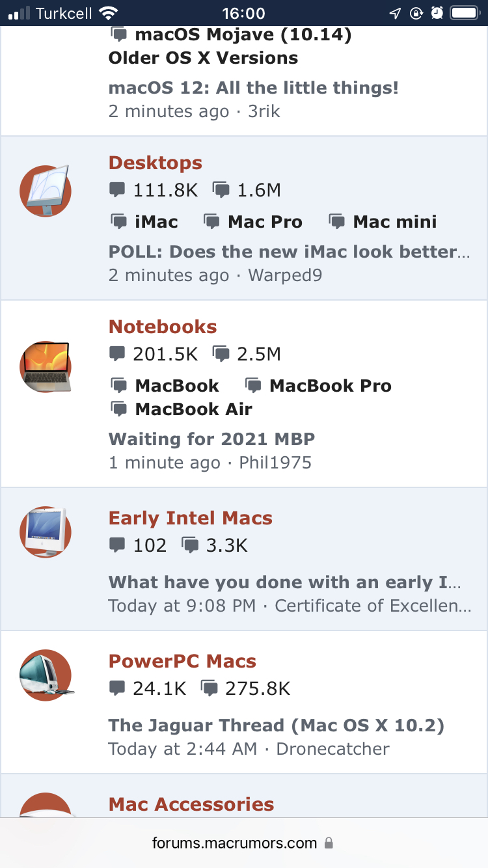Go to the Mac mini subforum
The width and height of the screenshot is (488, 868).
[x=395, y=222]
